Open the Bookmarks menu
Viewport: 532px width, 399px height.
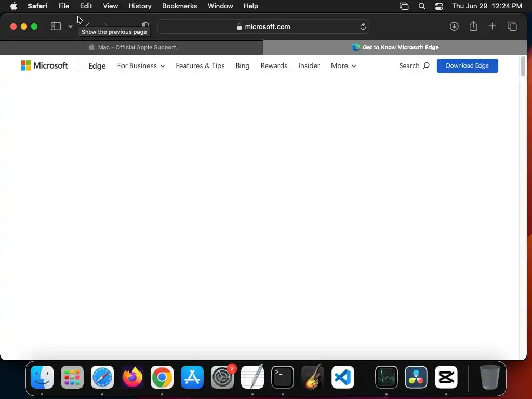pos(179,6)
